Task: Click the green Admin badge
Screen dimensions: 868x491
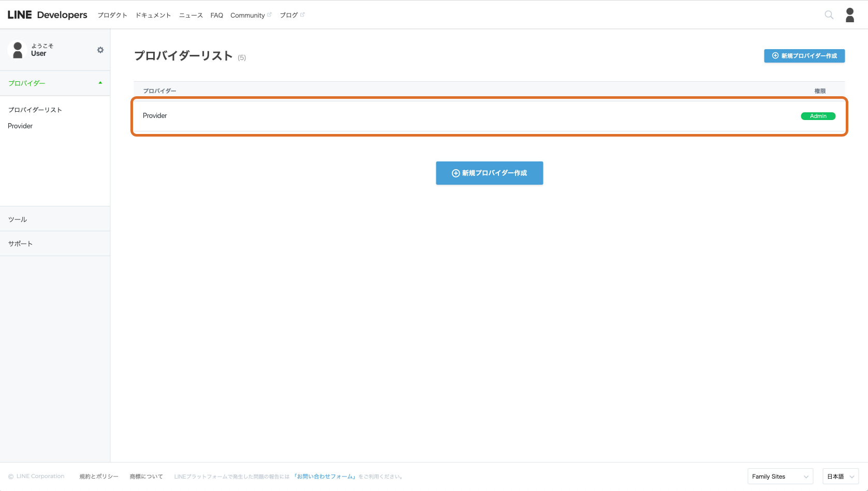Action: 818,116
